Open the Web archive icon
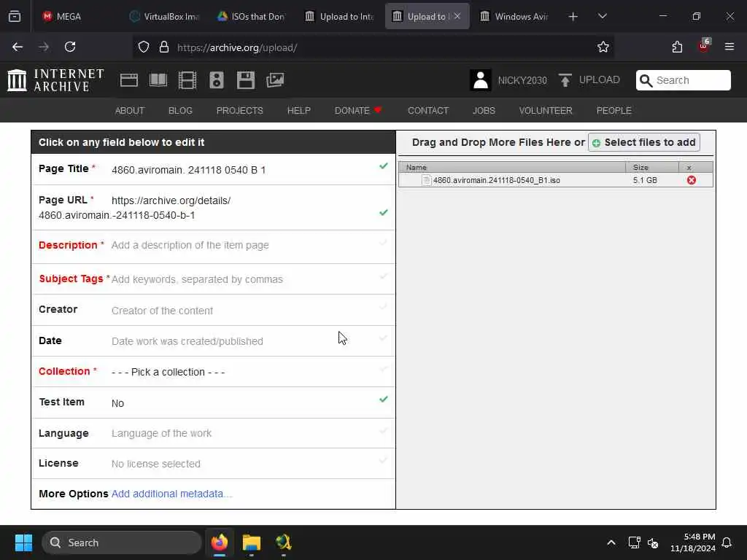 point(128,80)
